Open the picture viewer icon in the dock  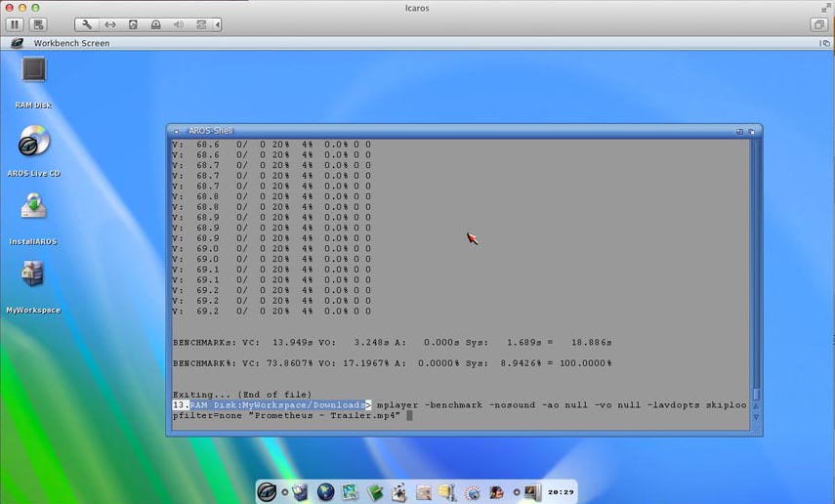[350, 491]
